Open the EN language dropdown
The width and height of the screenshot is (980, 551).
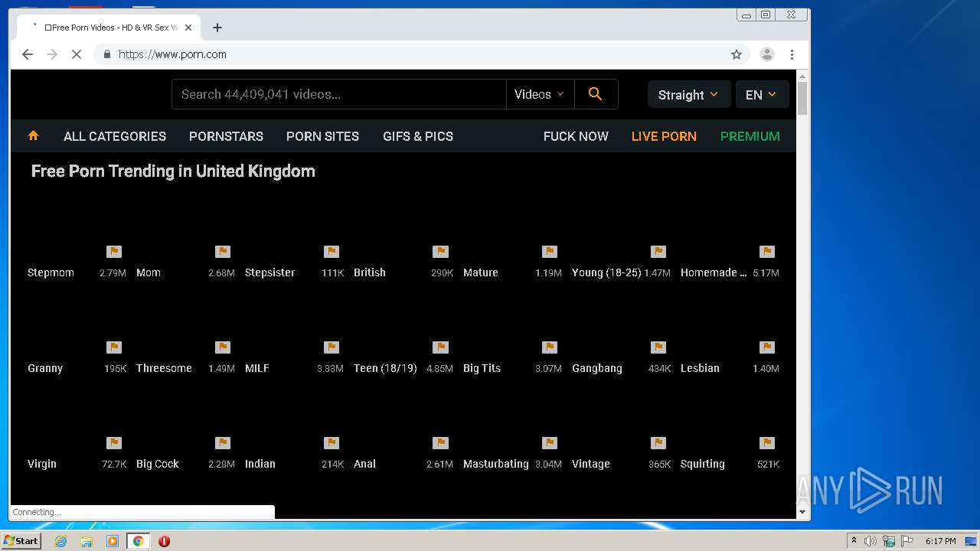pyautogui.click(x=762, y=95)
